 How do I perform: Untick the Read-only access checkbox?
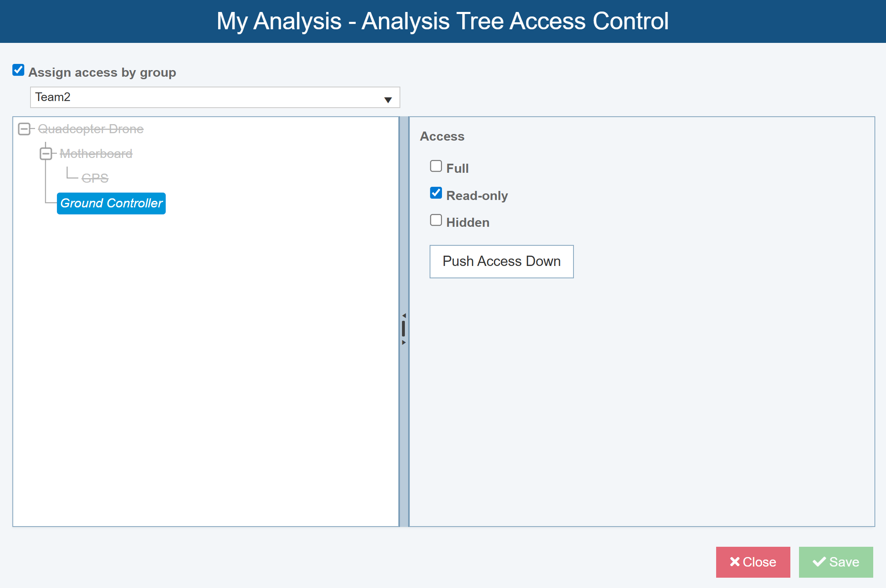436,193
